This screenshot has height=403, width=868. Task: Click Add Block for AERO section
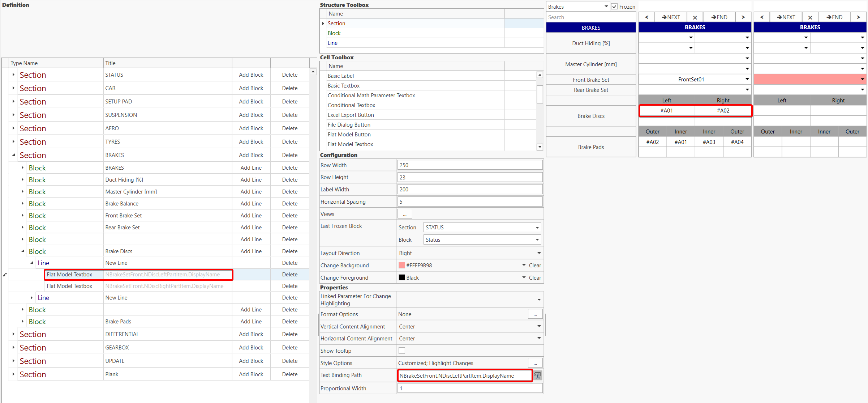251,128
